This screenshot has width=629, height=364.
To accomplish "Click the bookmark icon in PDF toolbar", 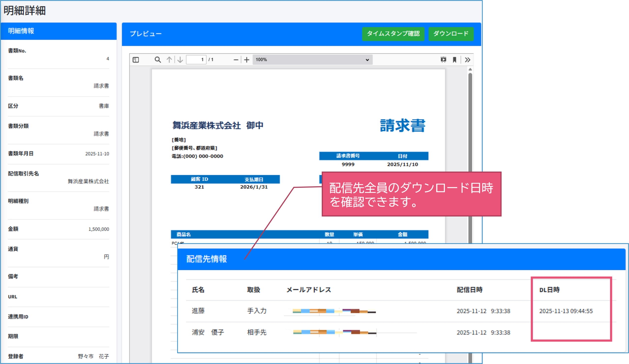I will [x=455, y=60].
